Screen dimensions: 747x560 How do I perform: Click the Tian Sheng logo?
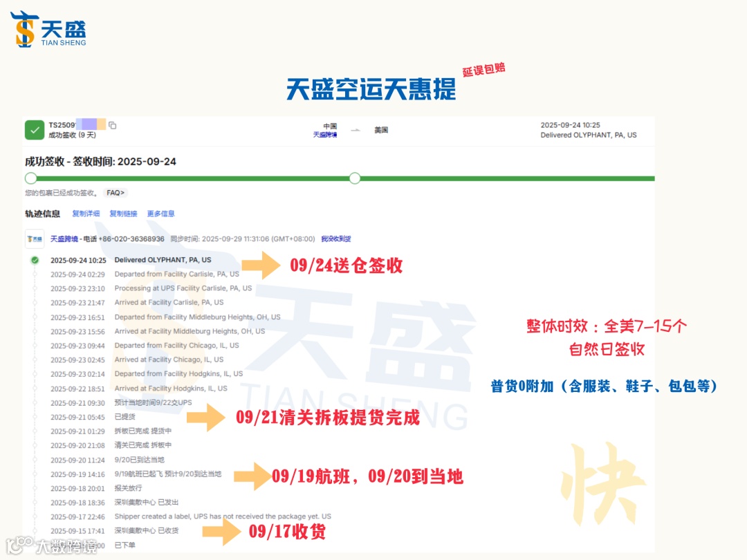pyautogui.click(x=48, y=29)
